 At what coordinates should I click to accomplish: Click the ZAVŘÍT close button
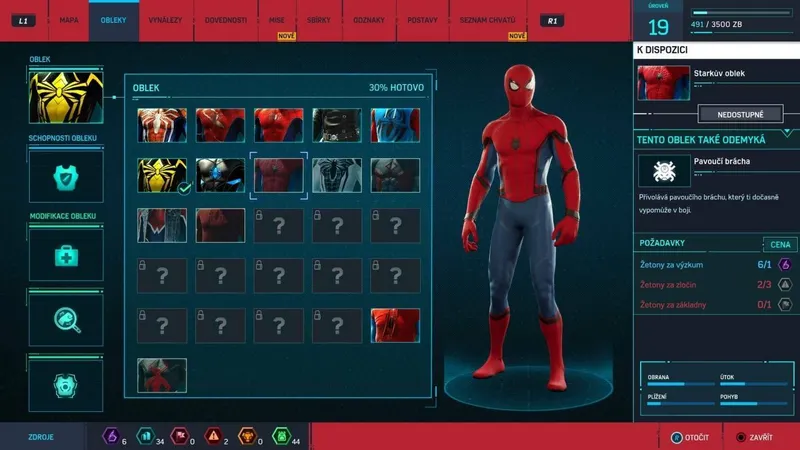(x=755, y=438)
